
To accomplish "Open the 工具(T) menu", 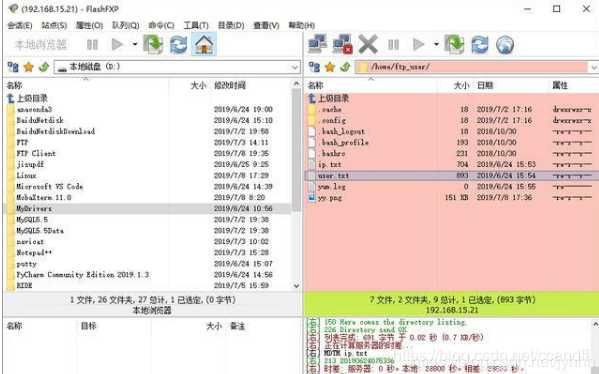I will (196, 26).
